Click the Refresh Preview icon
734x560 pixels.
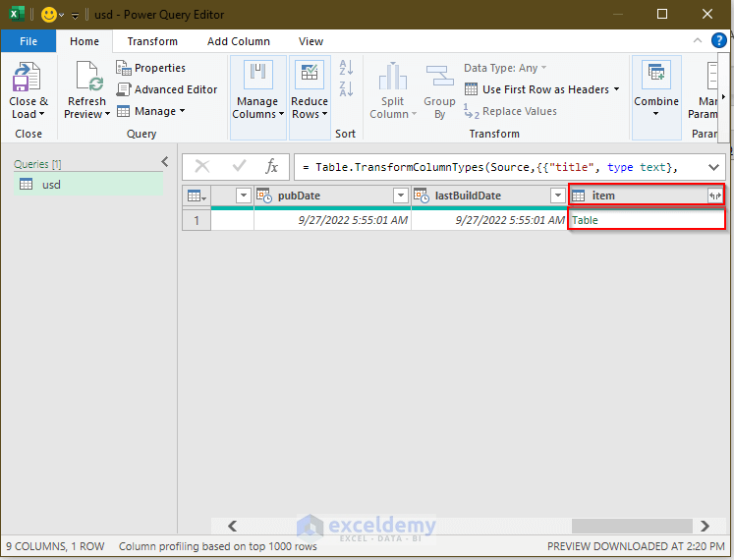(89, 76)
